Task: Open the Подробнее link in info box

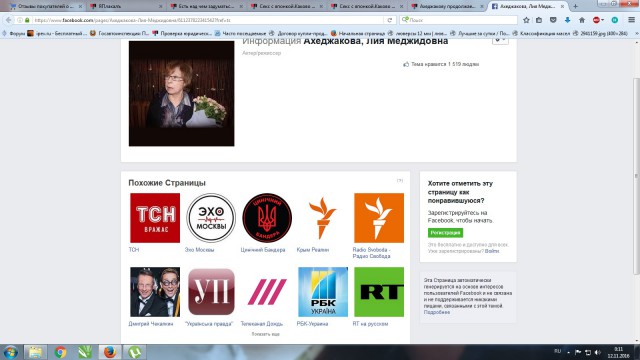Action: pyautogui.click(x=437, y=312)
